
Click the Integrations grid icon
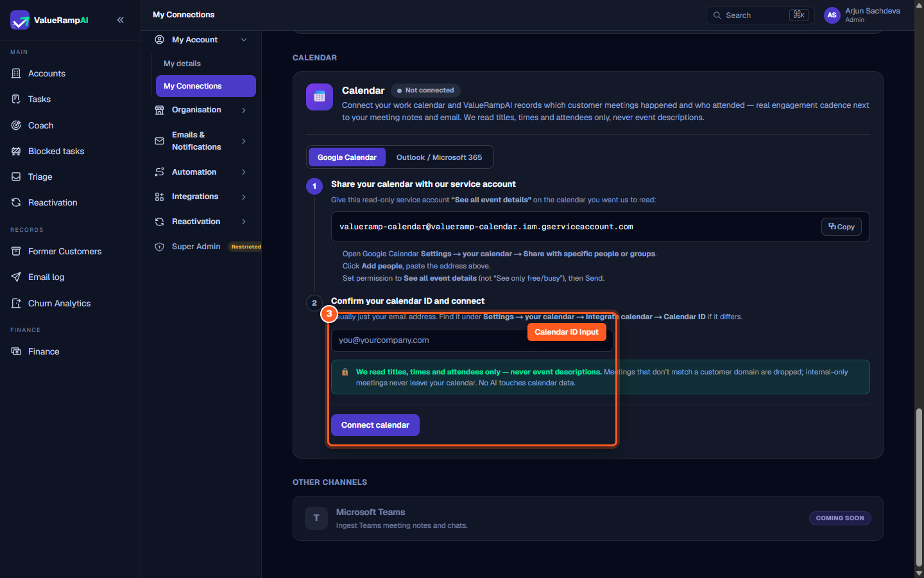tap(160, 197)
